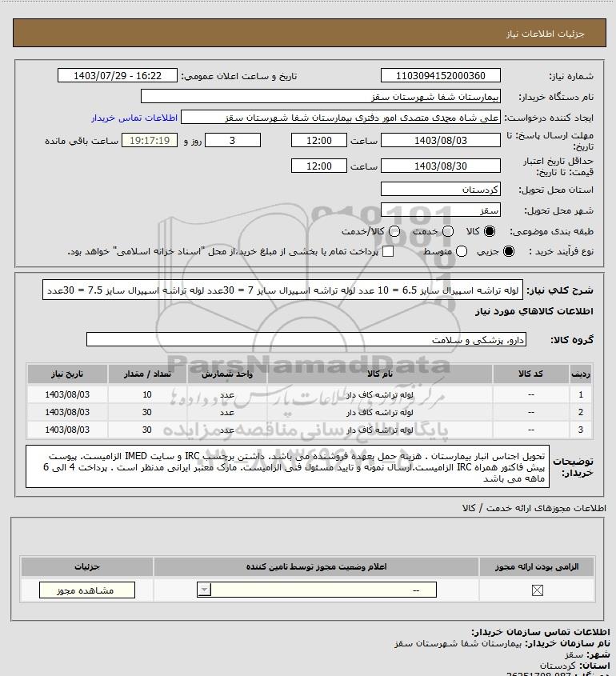Image resolution: width=616 pixels, height=676 pixels.
Task: Click the response deadline date 1403/08/03 field
Action: point(441,141)
